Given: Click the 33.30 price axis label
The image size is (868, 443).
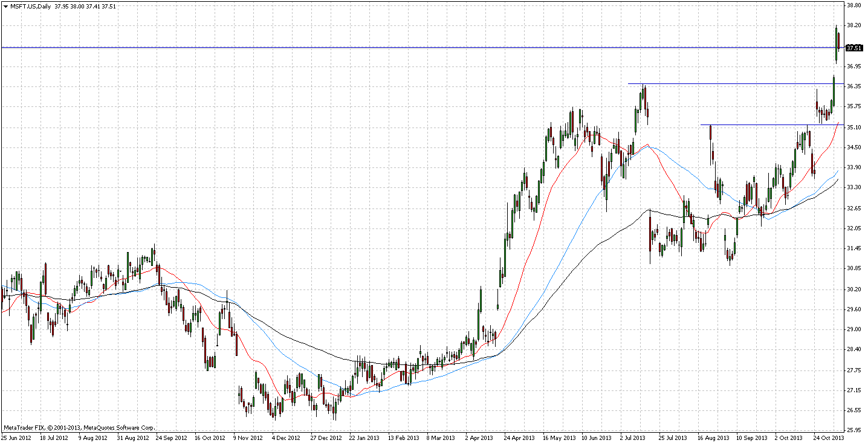Looking at the screenshot, I should (x=853, y=188).
